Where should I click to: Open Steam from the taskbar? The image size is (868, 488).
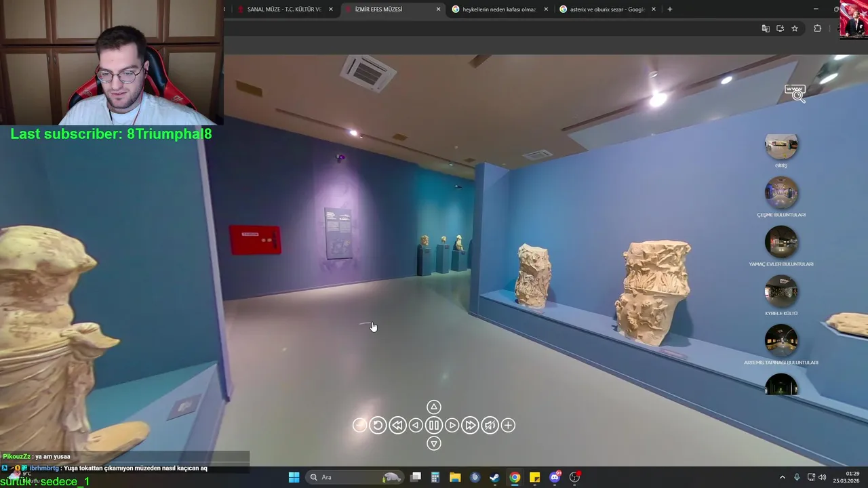tap(495, 477)
